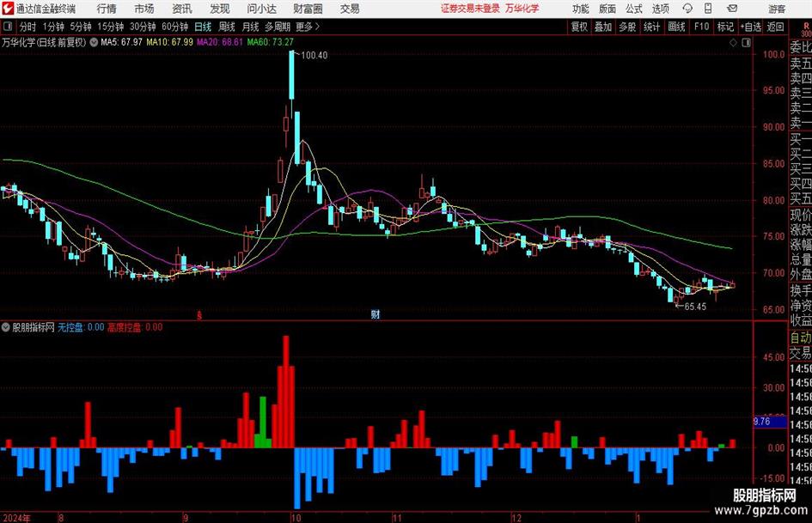The image size is (812, 523).
Task: Open the 功能 menu
Action: pos(581,9)
